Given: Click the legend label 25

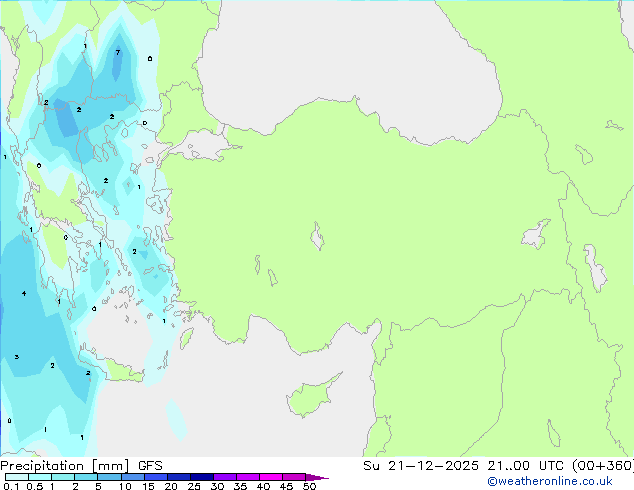Looking at the screenshot, I should pyautogui.click(x=194, y=486).
